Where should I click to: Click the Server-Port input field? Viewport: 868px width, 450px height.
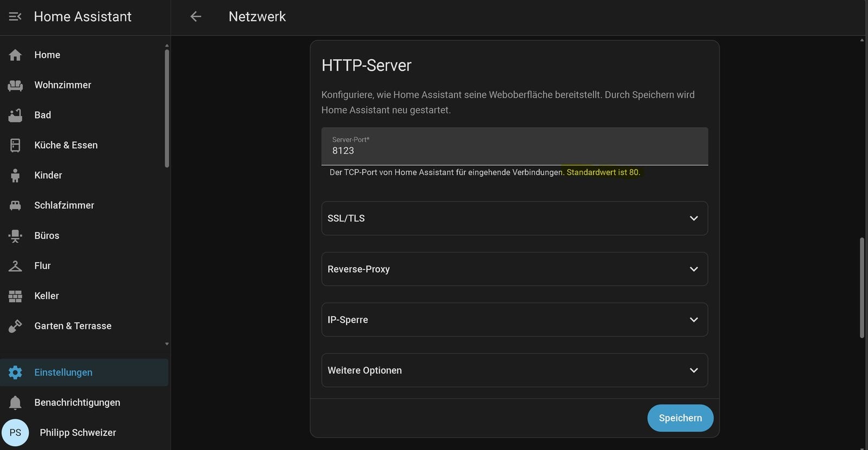(x=514, y=146)
